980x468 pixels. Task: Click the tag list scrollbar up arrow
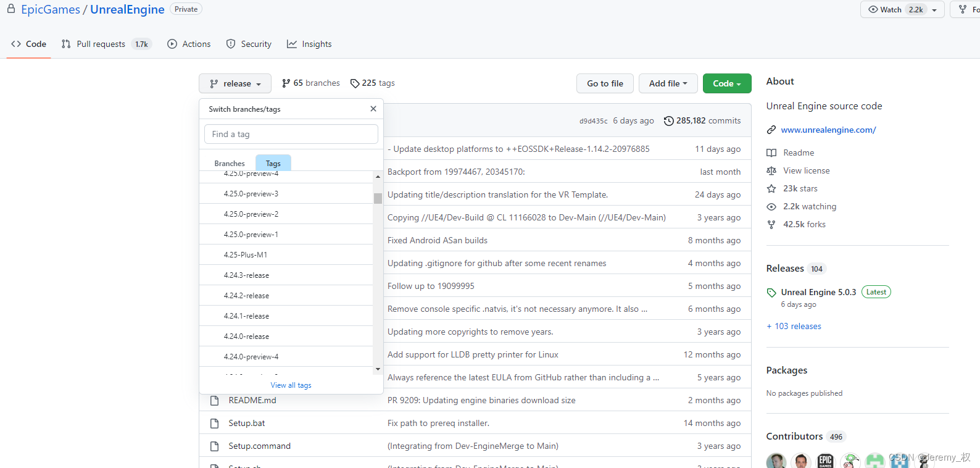point(378,177)
